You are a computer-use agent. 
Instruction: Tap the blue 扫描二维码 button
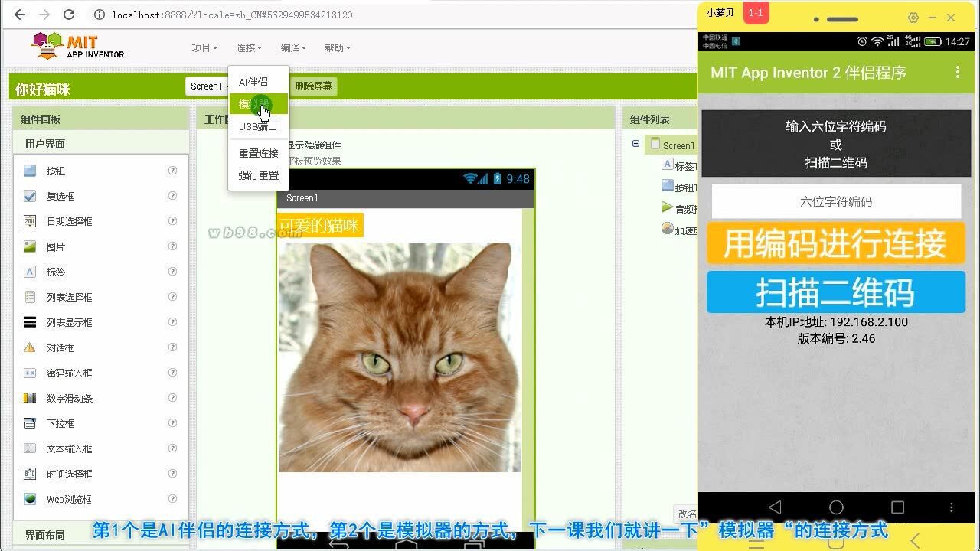pos(835,292)
